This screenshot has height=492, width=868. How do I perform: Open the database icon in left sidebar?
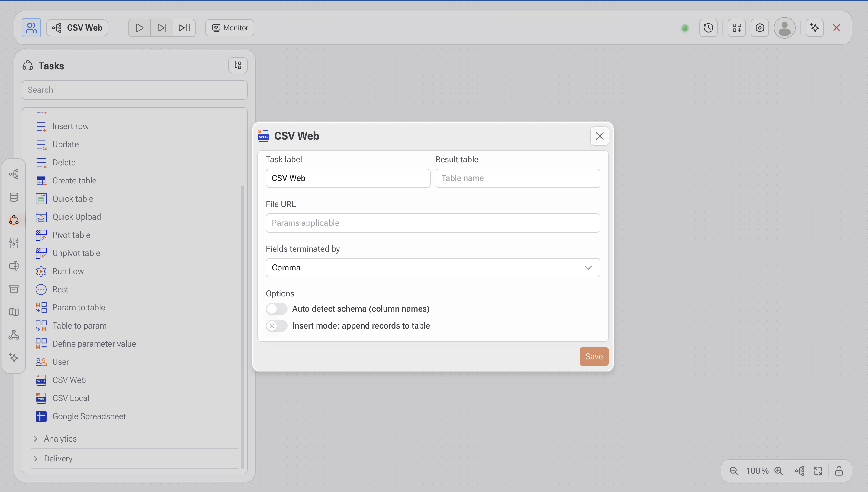tap(14, 197)
